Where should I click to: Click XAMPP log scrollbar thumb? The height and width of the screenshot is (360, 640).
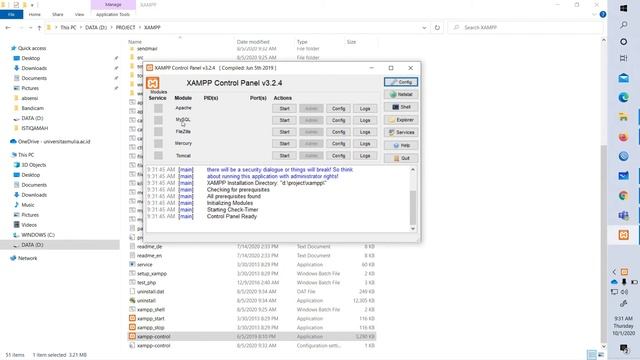[x=413, y=207]
